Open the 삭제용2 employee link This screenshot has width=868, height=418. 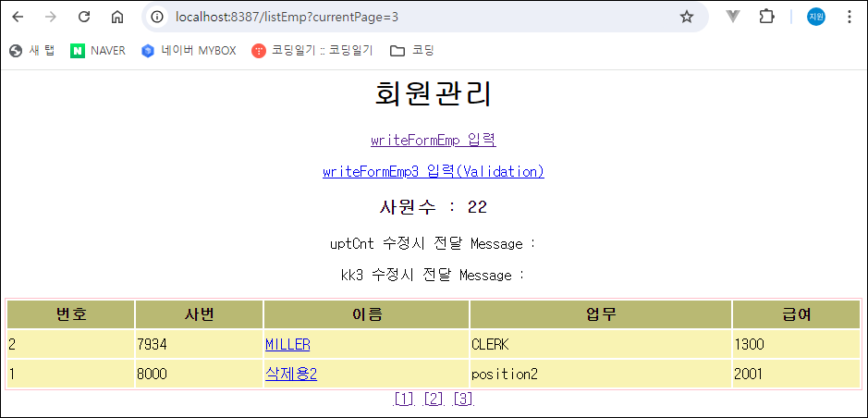[x=291, y=375]
